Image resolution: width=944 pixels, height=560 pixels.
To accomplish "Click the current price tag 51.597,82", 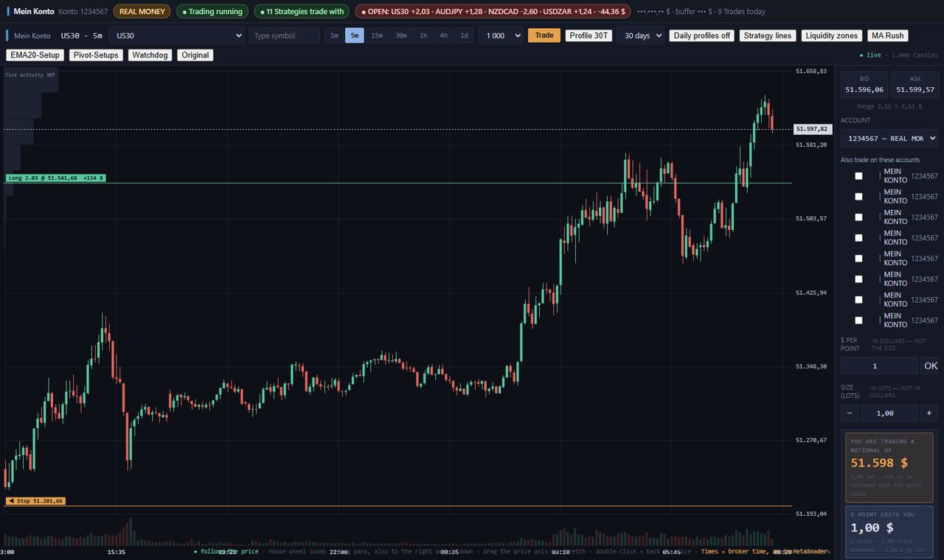I will coord(813,129).
